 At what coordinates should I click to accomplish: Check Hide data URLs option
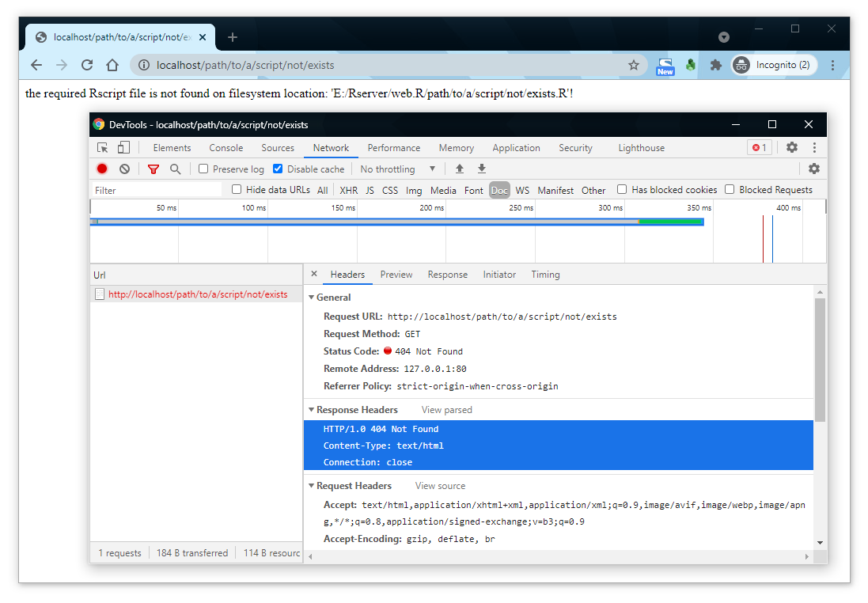(237, 189)
